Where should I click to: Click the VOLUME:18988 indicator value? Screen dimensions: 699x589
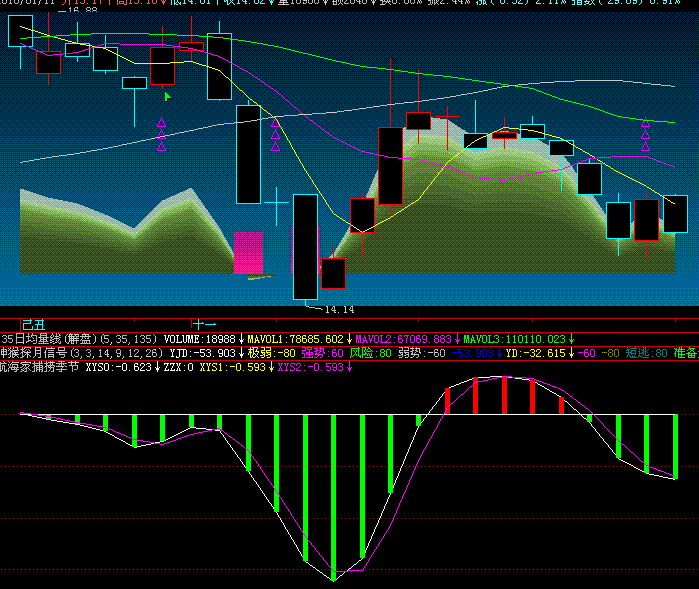click(199, 338)
